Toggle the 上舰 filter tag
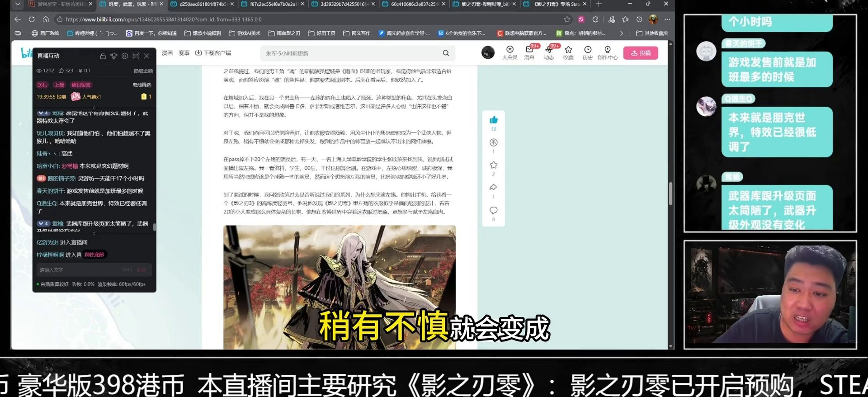868x397 pixels. coord(59,85)
